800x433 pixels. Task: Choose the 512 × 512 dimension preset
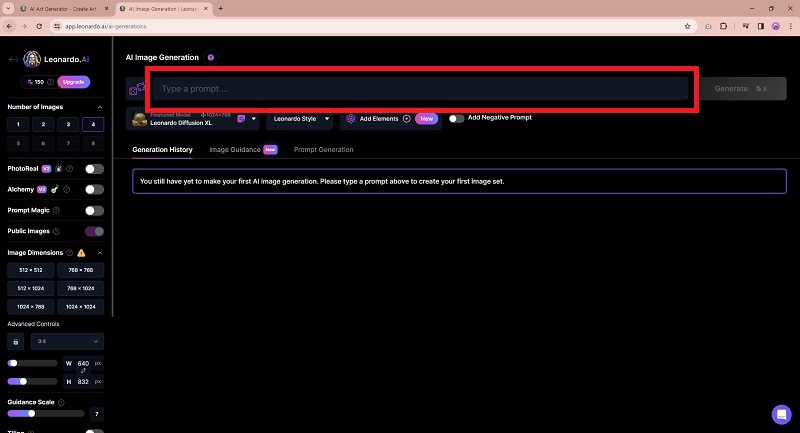[31, 270]
